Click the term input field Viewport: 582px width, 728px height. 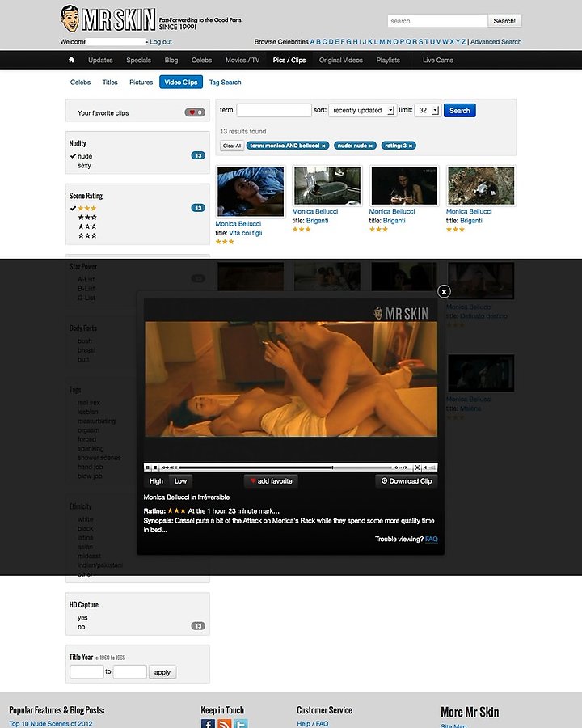tap(274, 110)
